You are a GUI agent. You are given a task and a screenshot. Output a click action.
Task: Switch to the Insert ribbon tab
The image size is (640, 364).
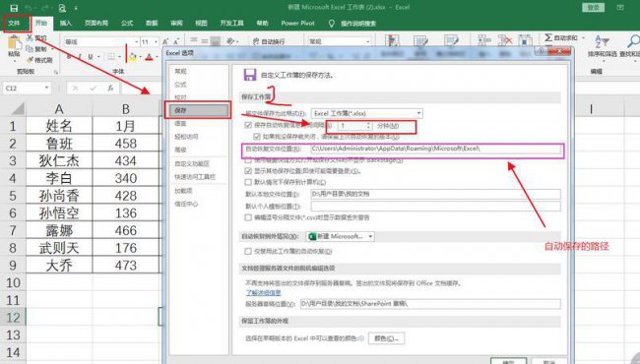tap(65, 24)
